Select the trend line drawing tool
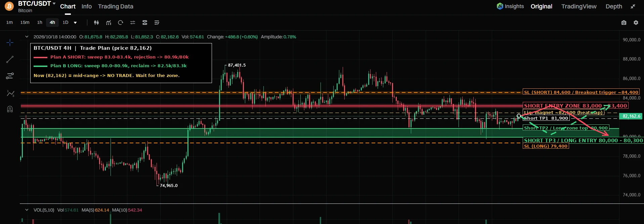 10,60
